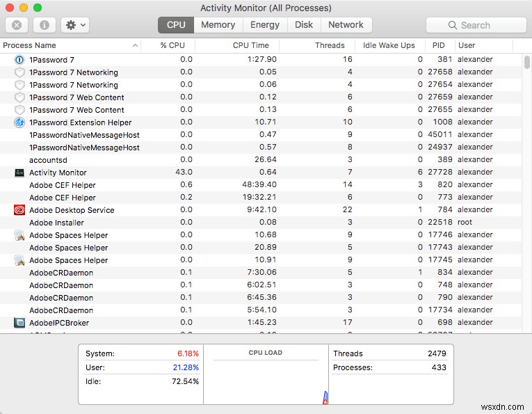The width and height of the screenshot is (532, 414).
Task: Click the 43.0 % CPU value
Action: (184, 172)
